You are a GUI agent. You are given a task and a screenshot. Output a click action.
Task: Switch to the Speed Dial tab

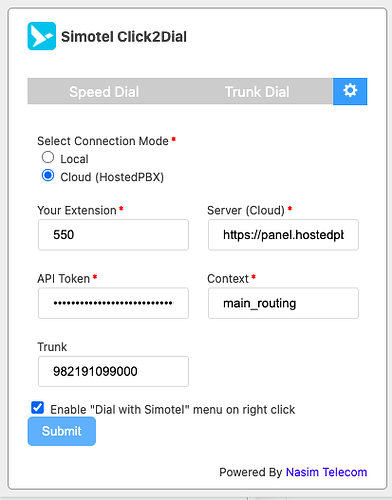pyautogui.click(x=104, y=92)
